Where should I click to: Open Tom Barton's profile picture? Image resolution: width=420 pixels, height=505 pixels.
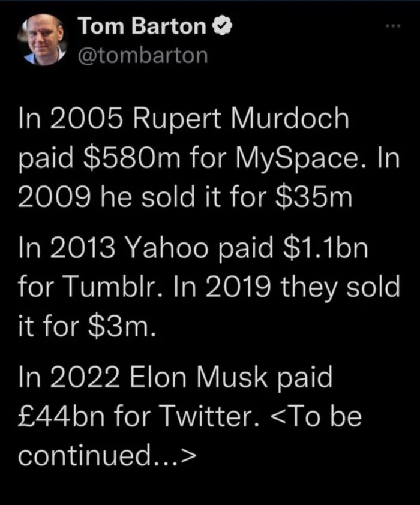tap(46, 39)
